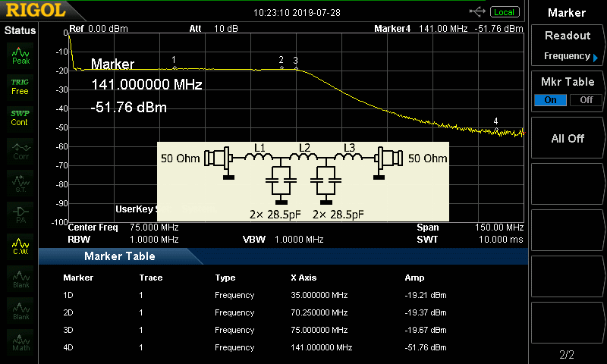The image size is (607, 364).
Task: Click the Peak detector status icon
Action: (20, 55)
